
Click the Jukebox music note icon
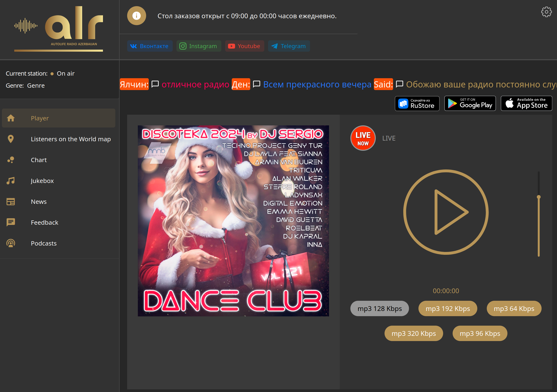coord(11,181)
